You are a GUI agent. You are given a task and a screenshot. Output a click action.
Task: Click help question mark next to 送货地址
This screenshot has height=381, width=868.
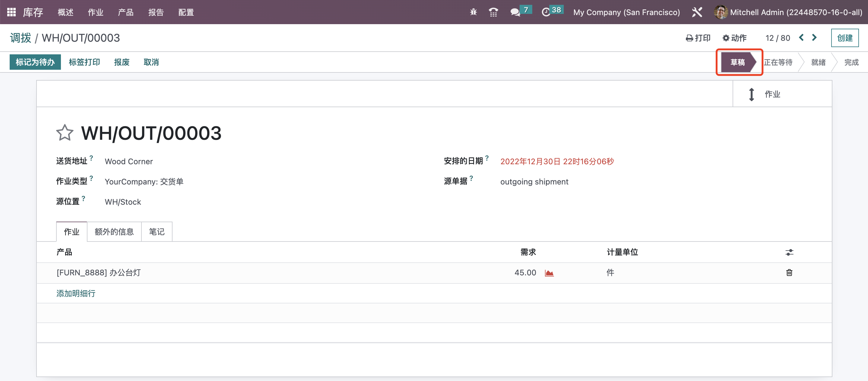coord(91,158)
